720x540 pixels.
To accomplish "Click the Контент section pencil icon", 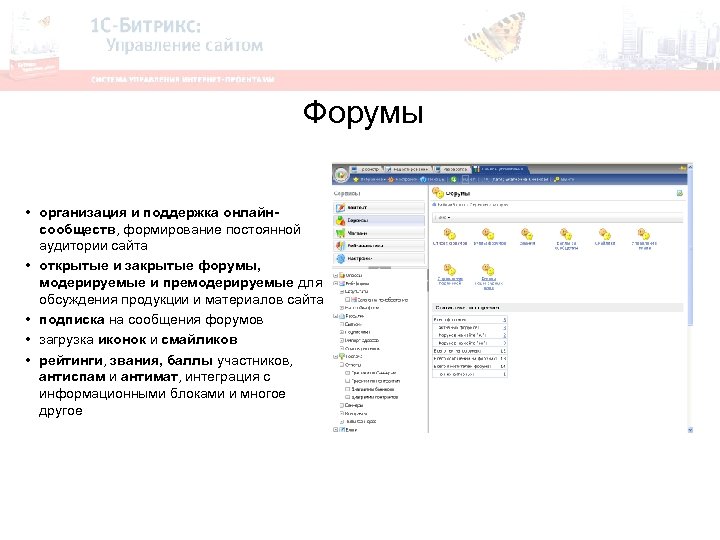I will 340,208.
